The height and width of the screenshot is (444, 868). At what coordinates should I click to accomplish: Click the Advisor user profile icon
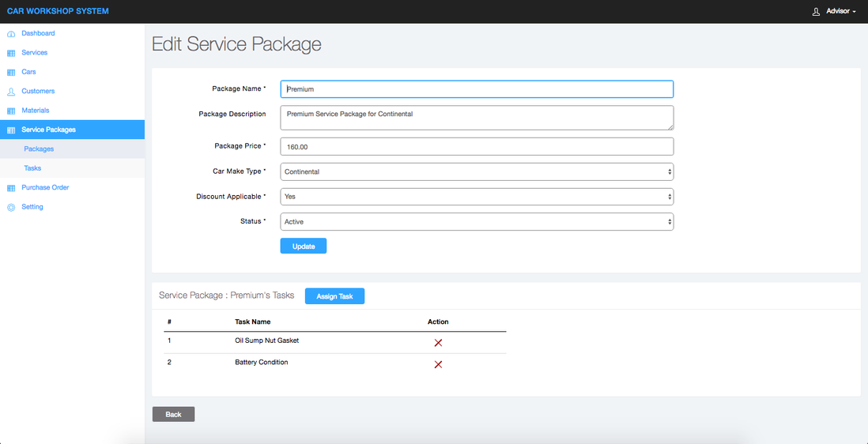(x=817, y=11)
